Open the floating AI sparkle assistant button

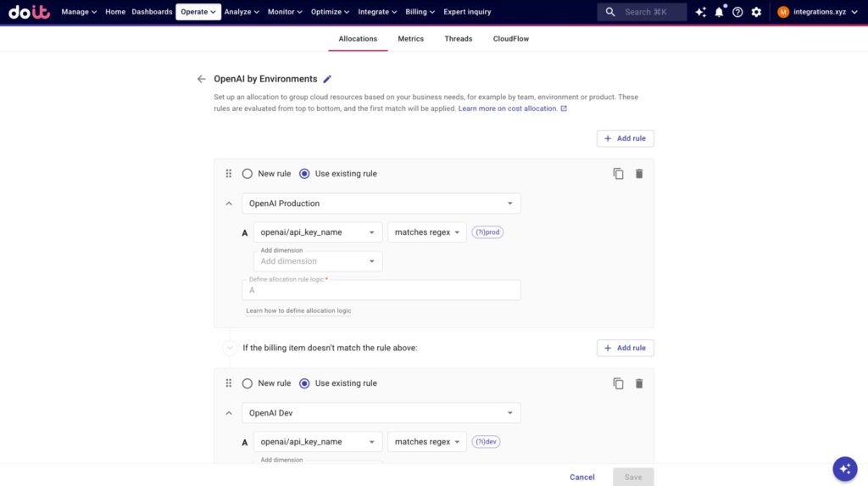coord(844,468)
